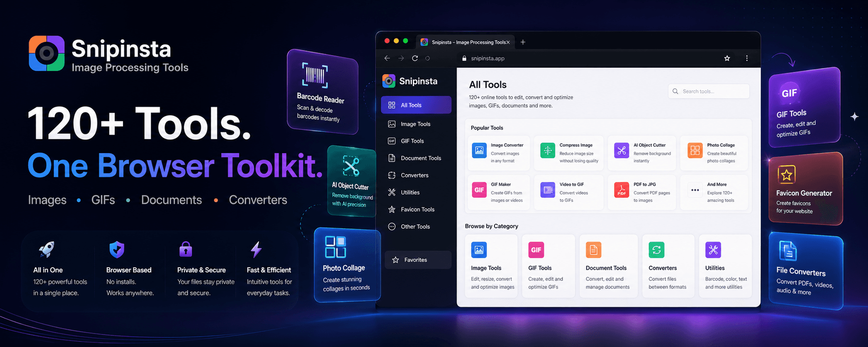Viewport: 868px width, 347px height.
Task: Click the Private & Secure lock icon
Action: coord(186,249)
